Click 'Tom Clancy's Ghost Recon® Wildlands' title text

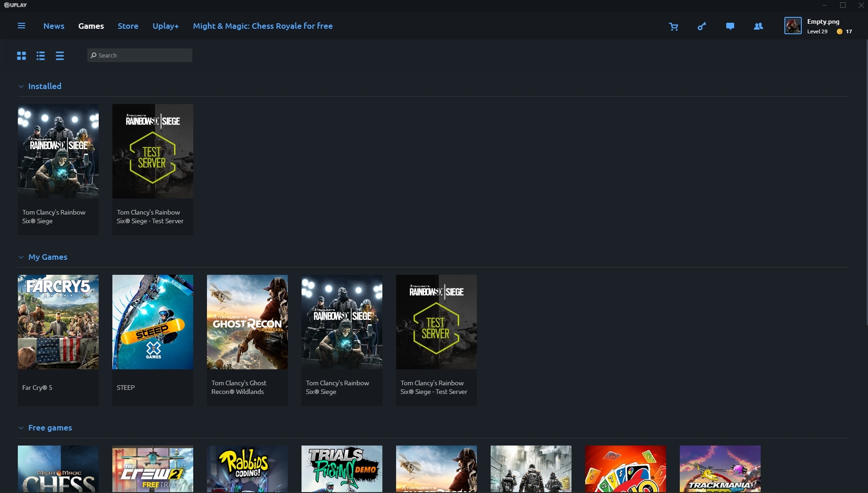click(238, 387)
